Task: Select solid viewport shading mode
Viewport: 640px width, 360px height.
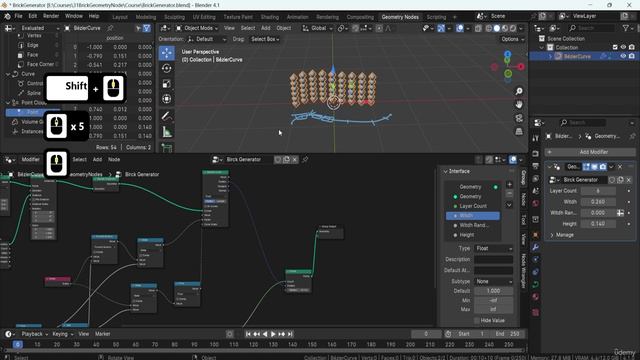Action: [497, 28]
